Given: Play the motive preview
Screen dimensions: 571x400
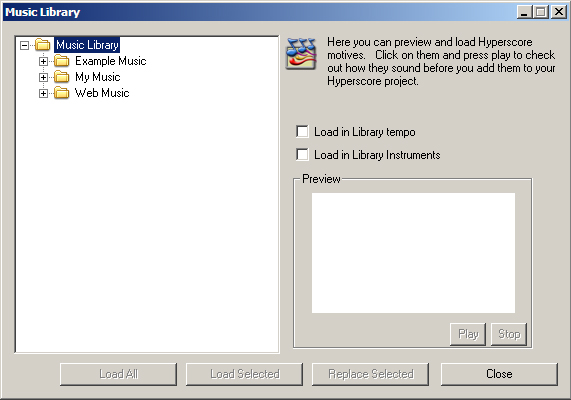Looking at the screenshot, I should tap(468, 334).
